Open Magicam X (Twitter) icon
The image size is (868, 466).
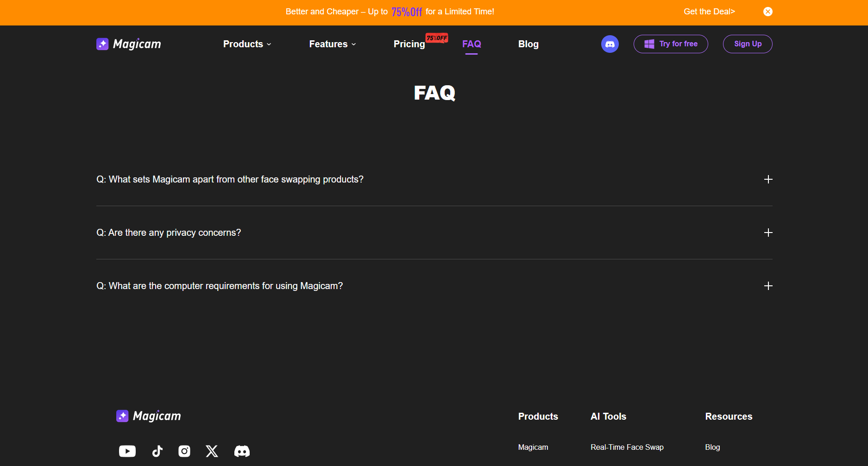[x=212, y=451]
